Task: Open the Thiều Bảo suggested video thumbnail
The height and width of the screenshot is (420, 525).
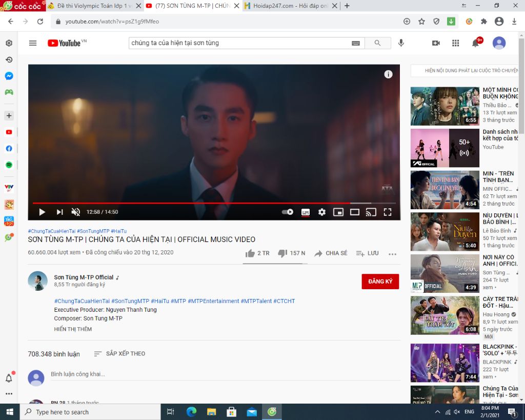Action: pos(445,106)
